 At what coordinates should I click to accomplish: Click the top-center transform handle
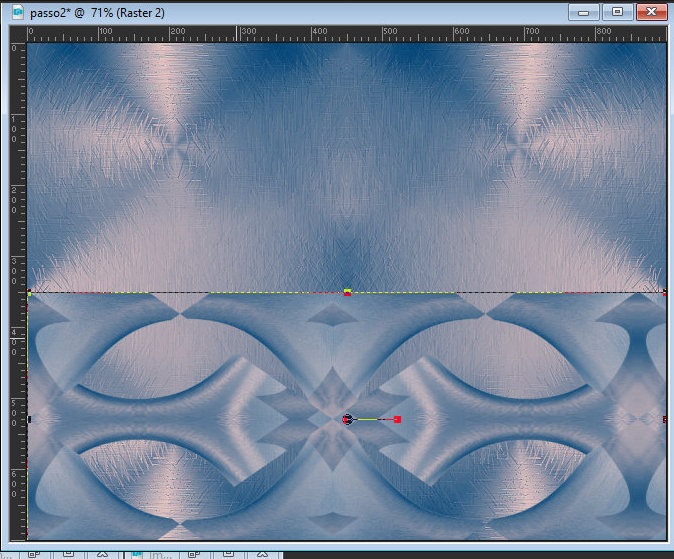(x=347, y=292)
